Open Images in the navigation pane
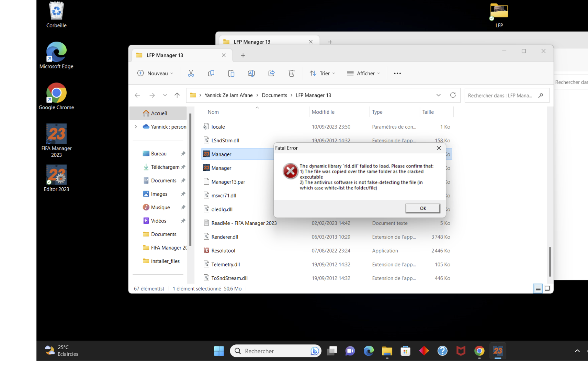The width and height of the screenshot is (588, 374). coord(158,194)
